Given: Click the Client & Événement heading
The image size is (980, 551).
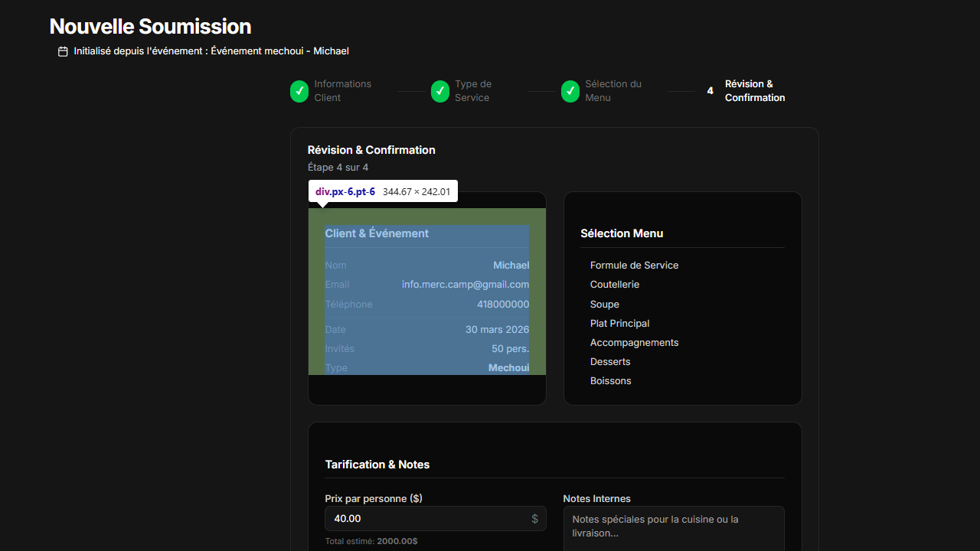Looking at the screenshot, I should 377,233.
